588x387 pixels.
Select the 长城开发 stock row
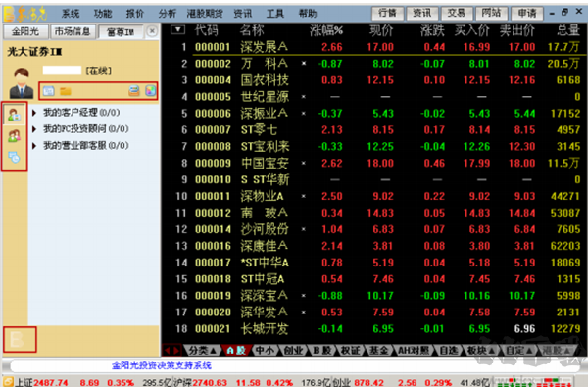[375, 329]
